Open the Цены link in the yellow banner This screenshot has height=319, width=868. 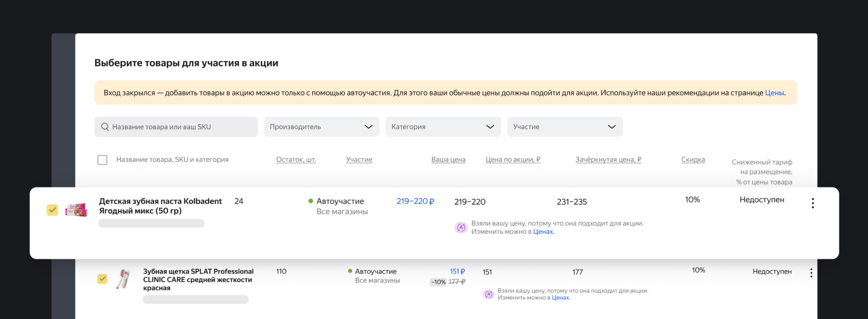(x=775, y=93)
